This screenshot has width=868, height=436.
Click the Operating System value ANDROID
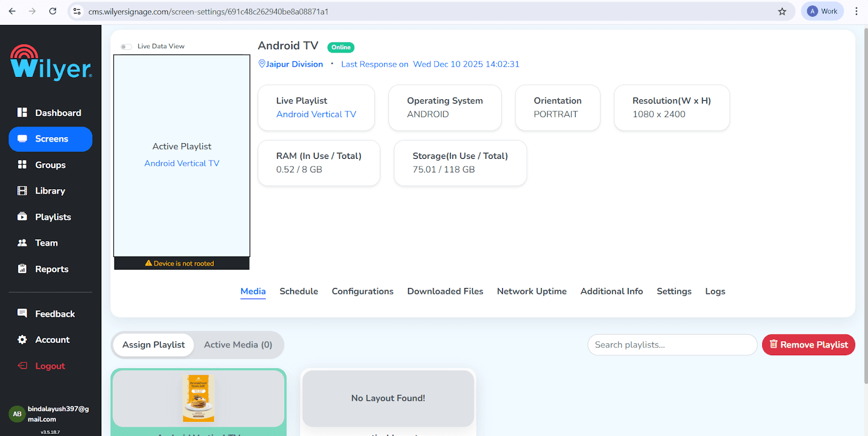tap(428, 114)
